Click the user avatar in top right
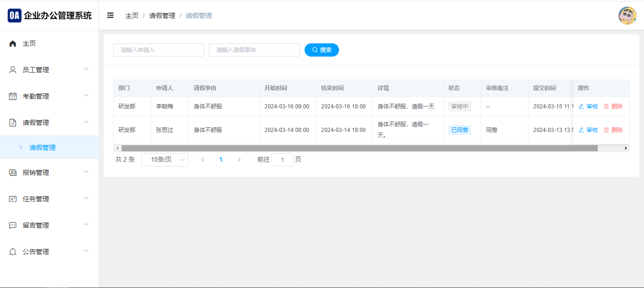 point(627,16)
